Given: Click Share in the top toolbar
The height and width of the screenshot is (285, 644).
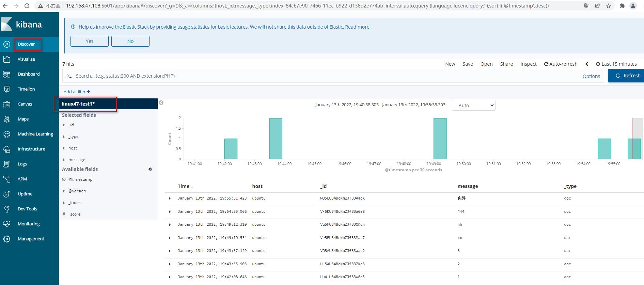Looking at the screenshot, I should (506, 64).
